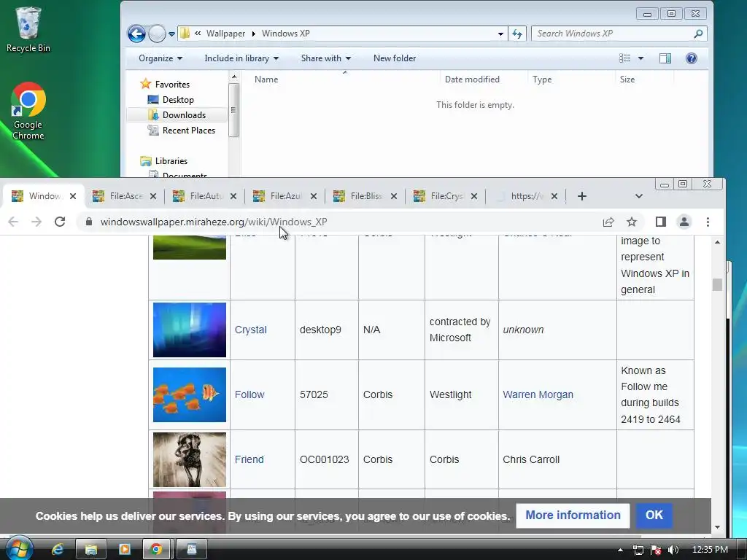This screenshot has width=747, height=560.
Task: Accept cookies with OK button
Action: click(x=654, y=516)
